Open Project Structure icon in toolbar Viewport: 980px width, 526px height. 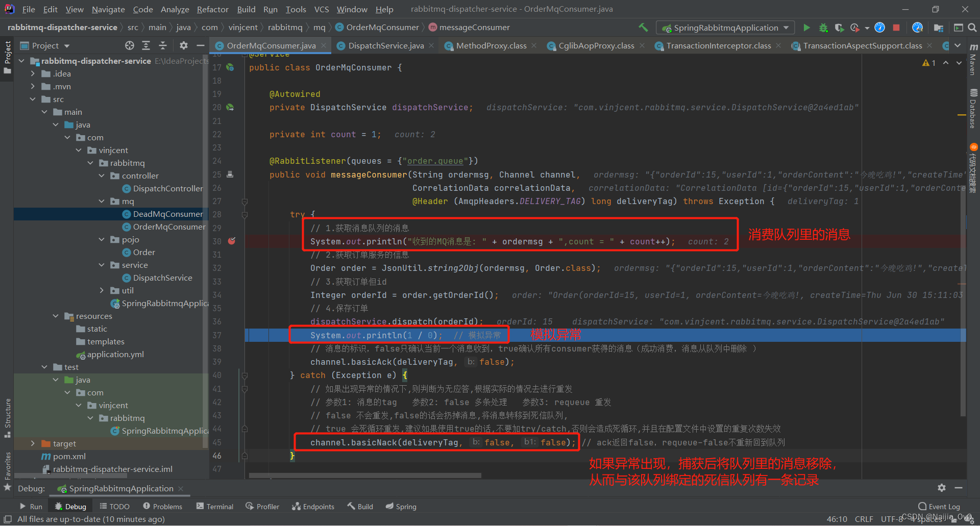(938, 28)
